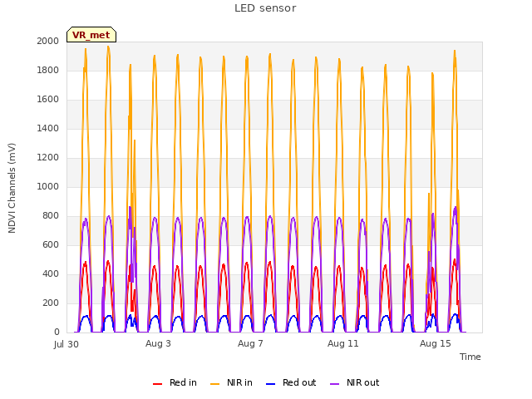Click the orange line swatch in legend
This screenshot has width=532, height=399.
click(214, 384)
